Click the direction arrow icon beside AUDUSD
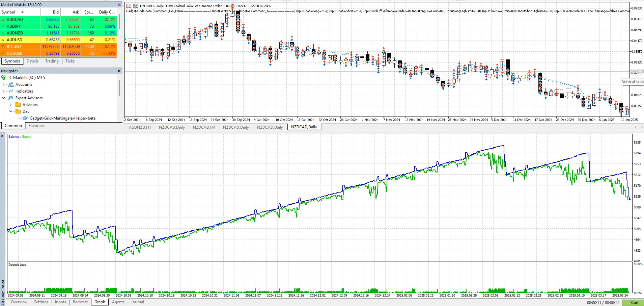 click(x=3, y=40)
